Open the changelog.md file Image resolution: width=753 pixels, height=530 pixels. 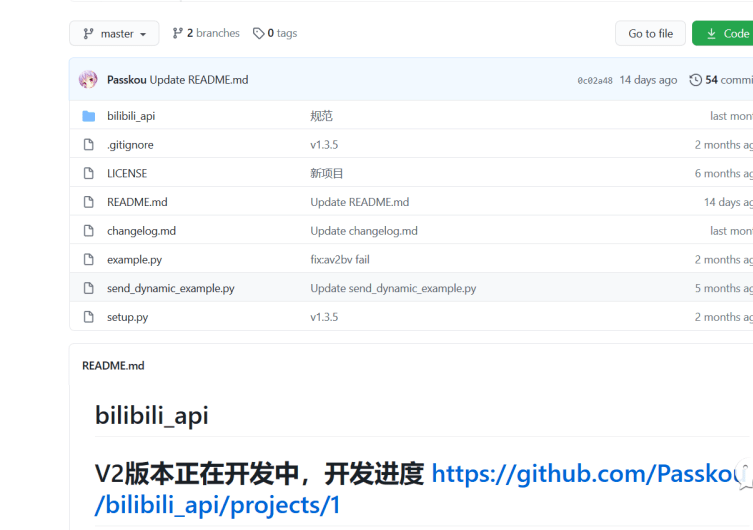(x=141, y=231)
